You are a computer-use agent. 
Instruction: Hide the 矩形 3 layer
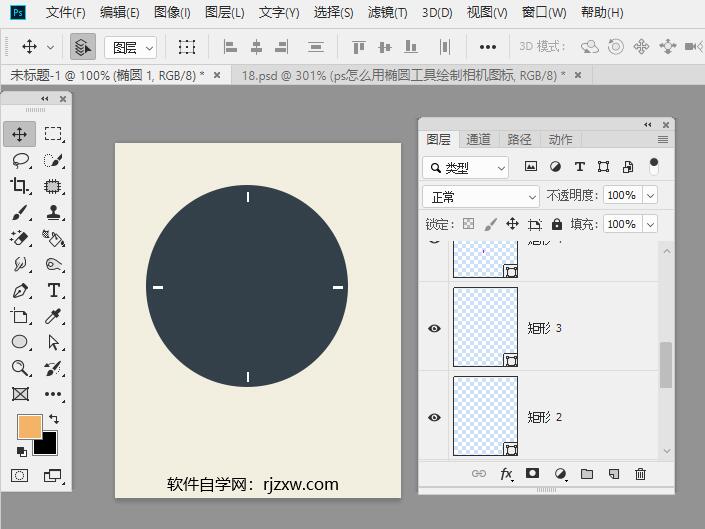point(434,328)
